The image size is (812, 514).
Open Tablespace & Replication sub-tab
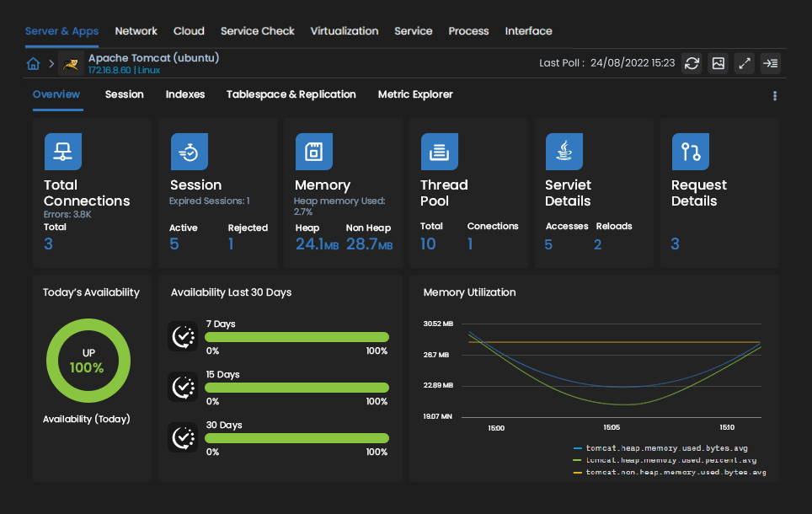(291, 94)
